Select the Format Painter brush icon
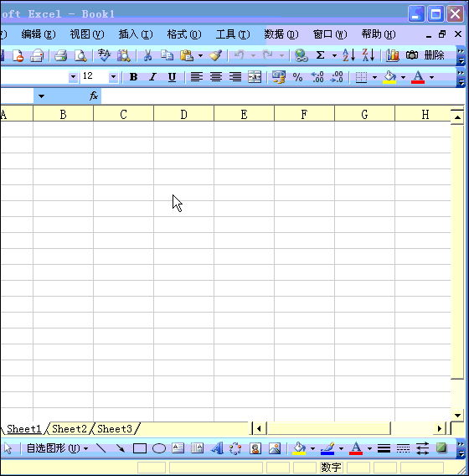This screenshot has width=469, height=476. tap(216, 55)
